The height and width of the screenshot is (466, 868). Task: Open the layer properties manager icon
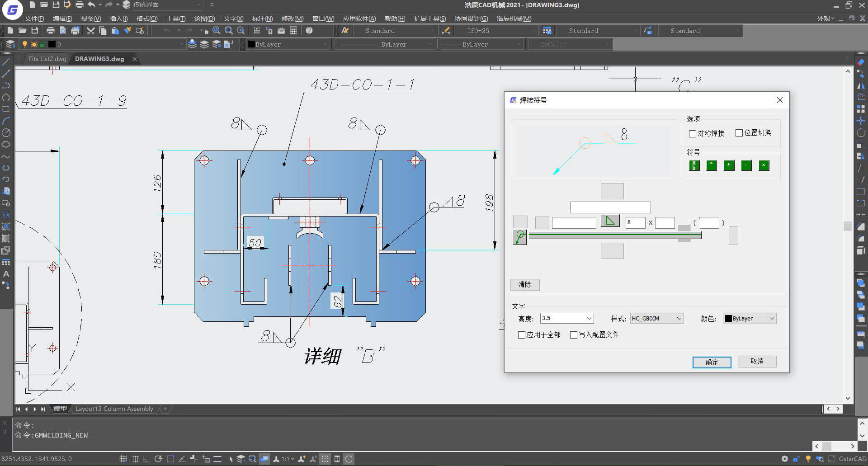click(x=10, y=44)
